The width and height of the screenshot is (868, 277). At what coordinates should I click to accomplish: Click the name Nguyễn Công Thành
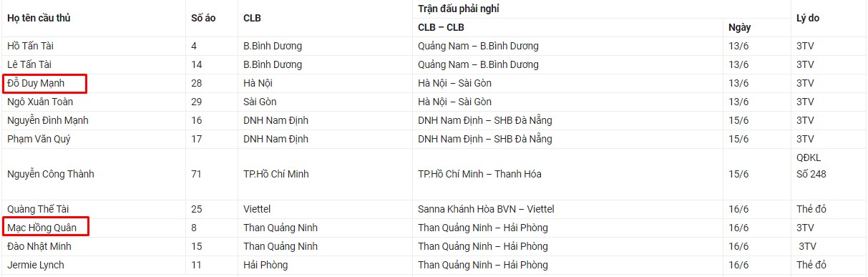[x=51, y=174]
